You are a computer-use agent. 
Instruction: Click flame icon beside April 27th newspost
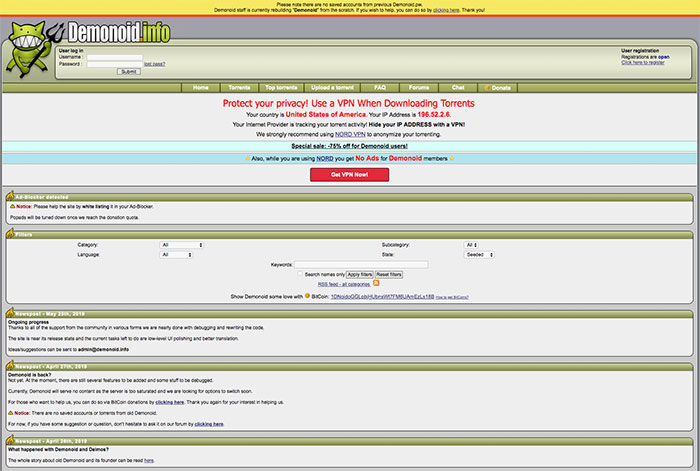10,365
